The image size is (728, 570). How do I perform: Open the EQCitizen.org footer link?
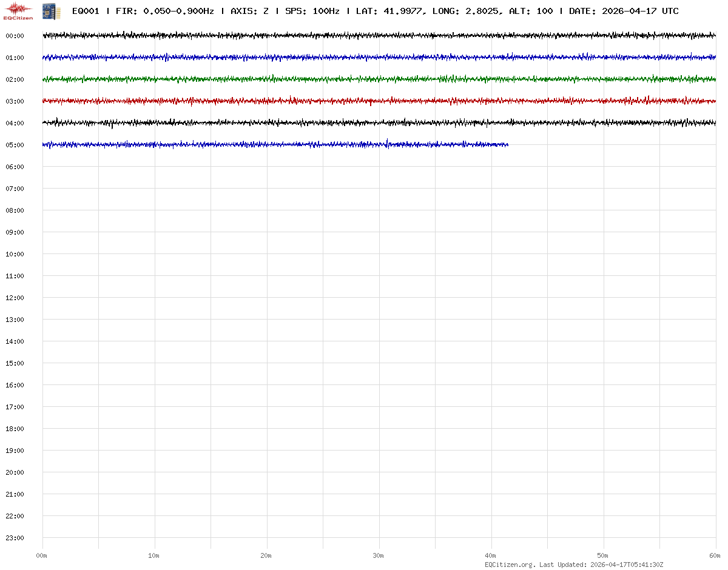510,565
